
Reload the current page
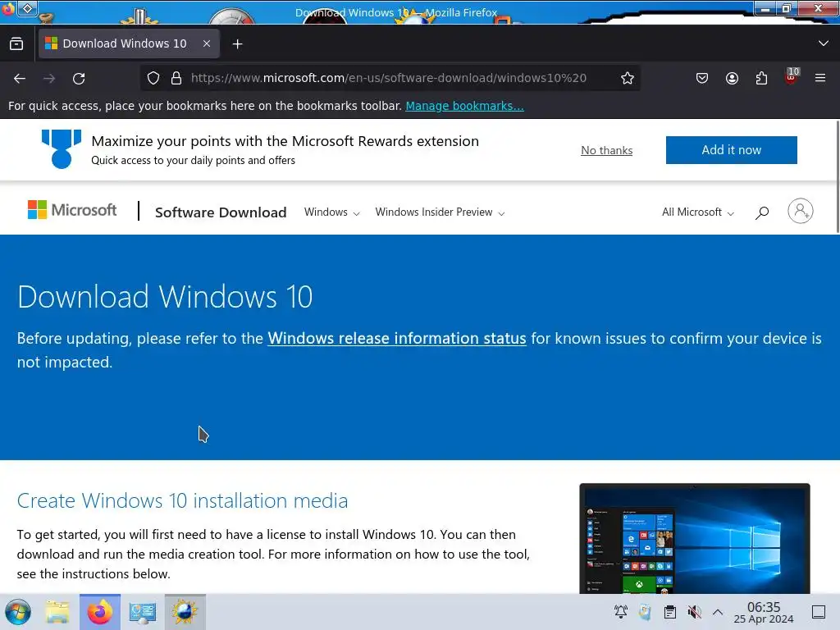[79, 78]
